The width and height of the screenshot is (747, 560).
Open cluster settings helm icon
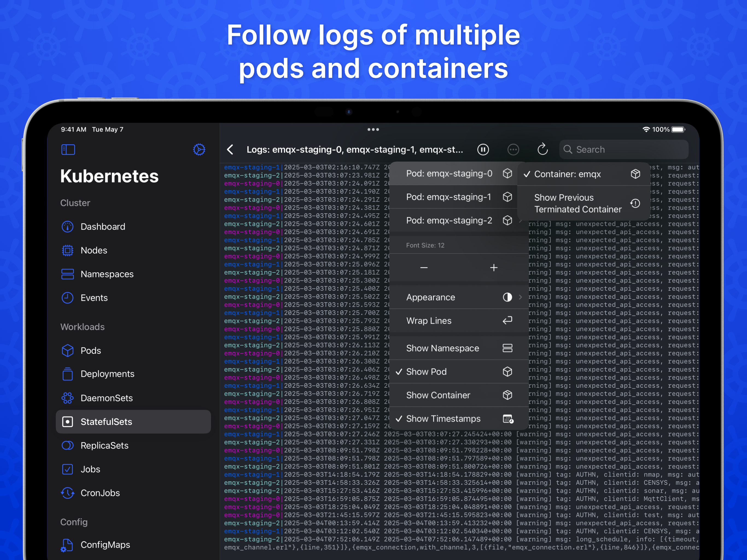[199, 149]
